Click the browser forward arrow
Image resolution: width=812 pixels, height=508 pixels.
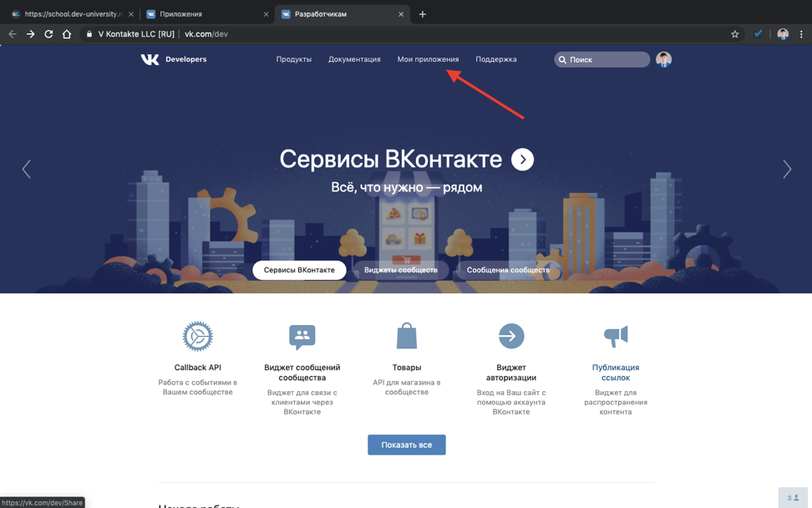point(31,34)
